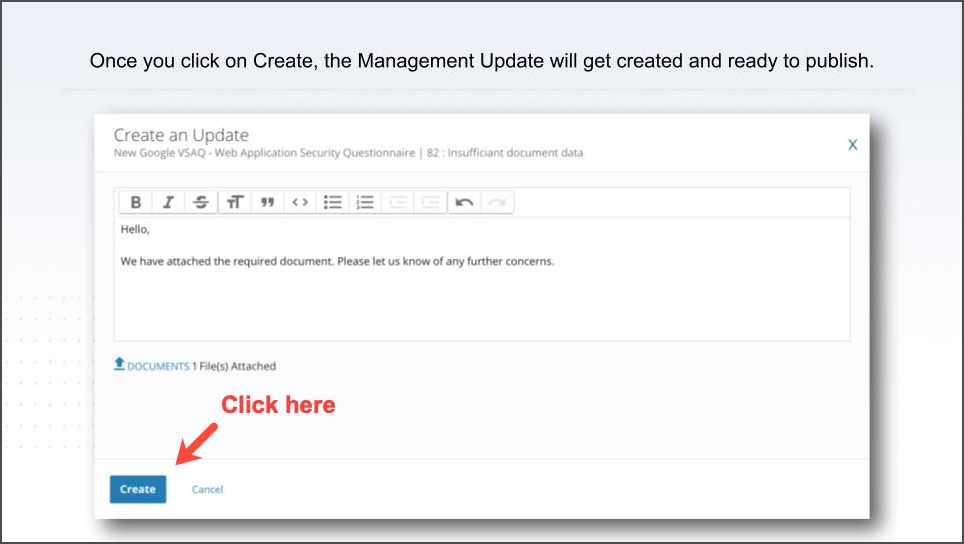Open the text size heading tool
This screenshot has width=964, height=544.
tap(235, 202)
